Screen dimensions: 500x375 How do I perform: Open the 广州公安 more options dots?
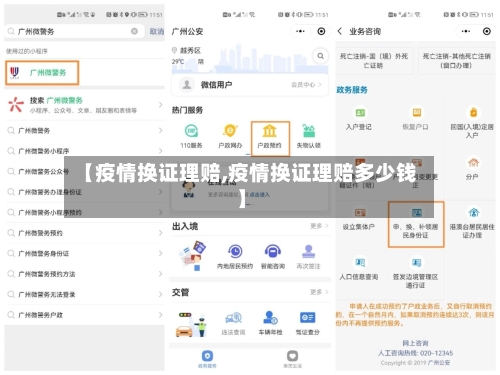pyautogui.click(x=300, y=31)
